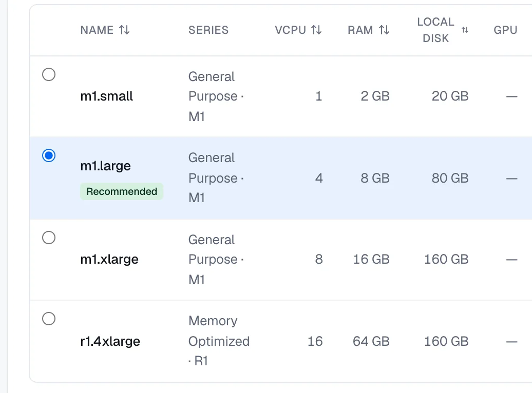
Task: Click the vCPU value 16
Action: click(315, 341)
